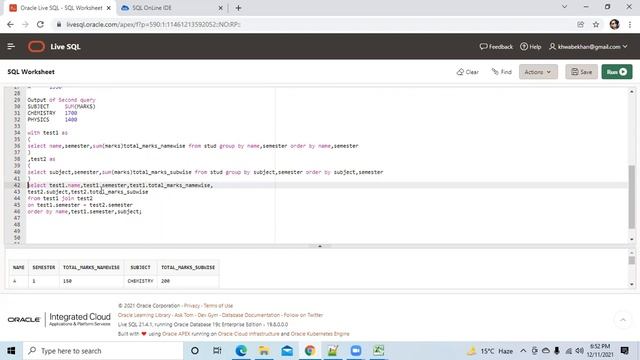Viewport: 640px width, 360px height.
Task: Click the 'from test1 join test2' line
Action: (60, 198)
